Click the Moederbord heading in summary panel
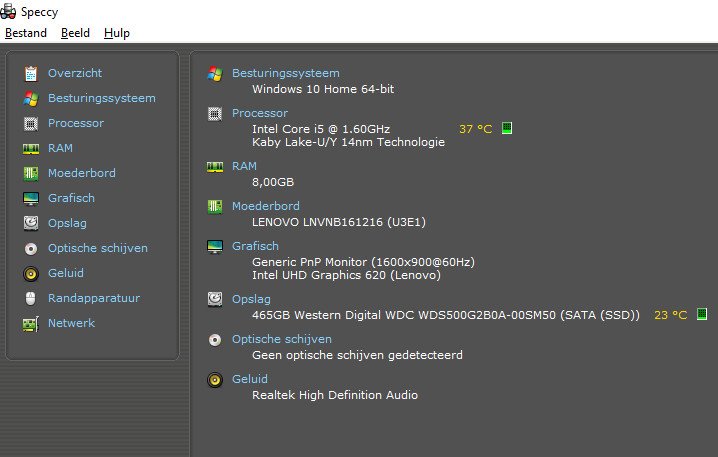Screen dimensions: 718x457 266,206
